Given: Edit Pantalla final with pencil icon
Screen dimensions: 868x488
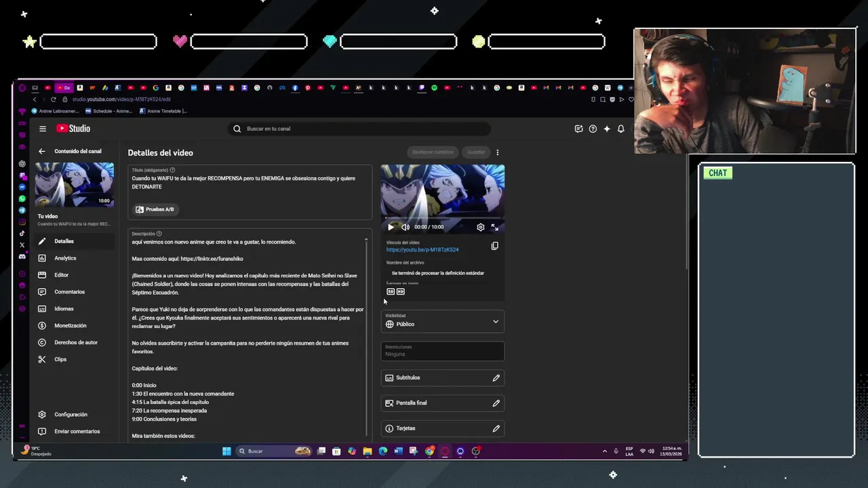Looking at the screenshot, I should click(496, 403).
